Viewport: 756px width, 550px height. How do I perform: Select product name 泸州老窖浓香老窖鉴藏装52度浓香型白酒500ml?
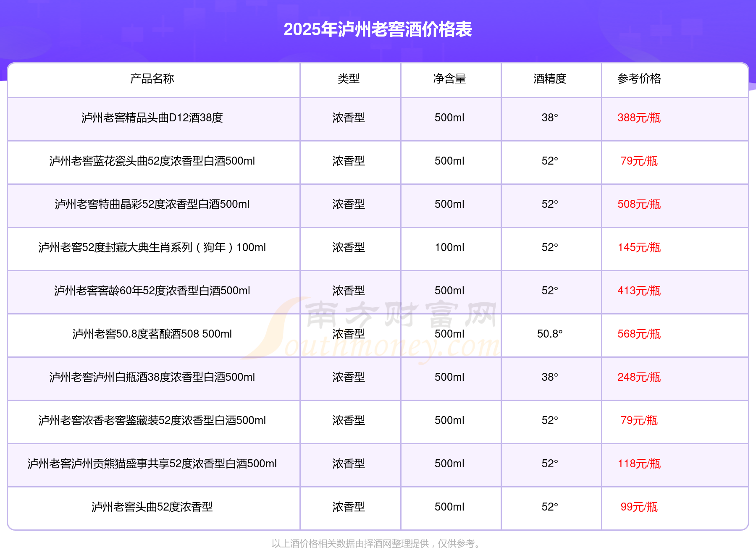click(152, 420)
